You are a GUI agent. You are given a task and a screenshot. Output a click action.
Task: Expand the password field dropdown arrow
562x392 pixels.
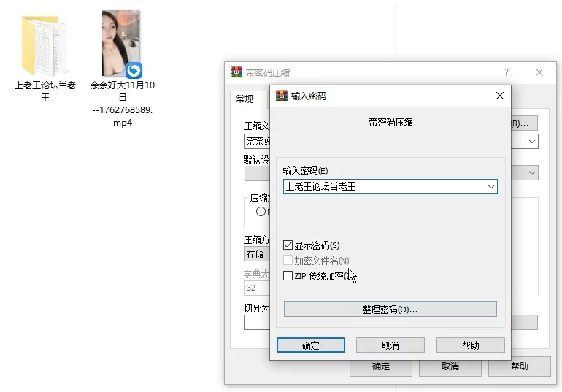click(x=490, y=187)
